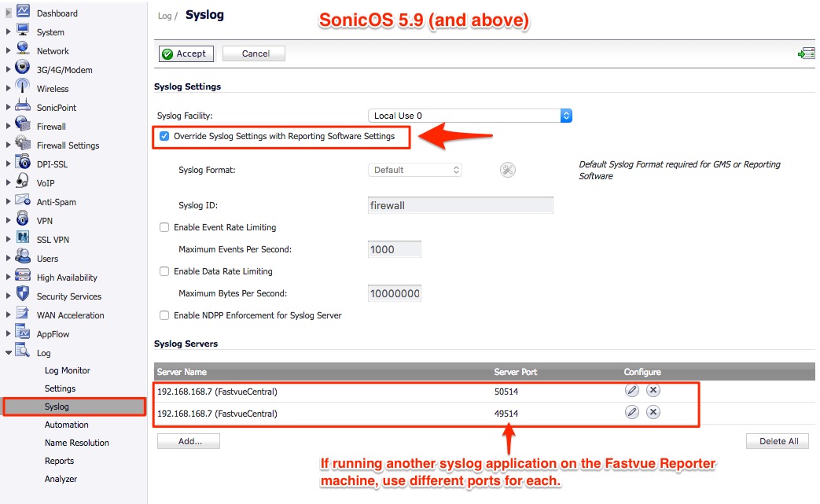Screen dimensions: 820x504
Task: Click the Server Port column header
Action: (516, 372)
